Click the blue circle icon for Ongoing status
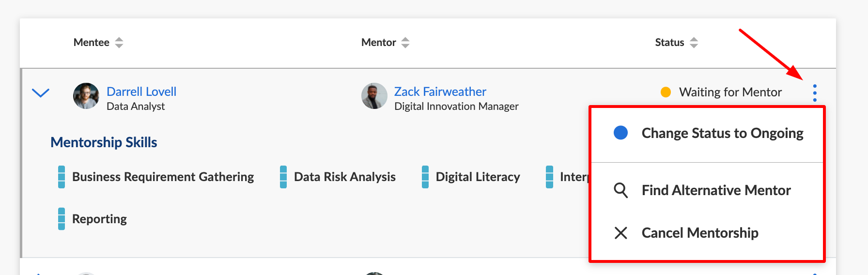The image size is (868, 275). 620,133
